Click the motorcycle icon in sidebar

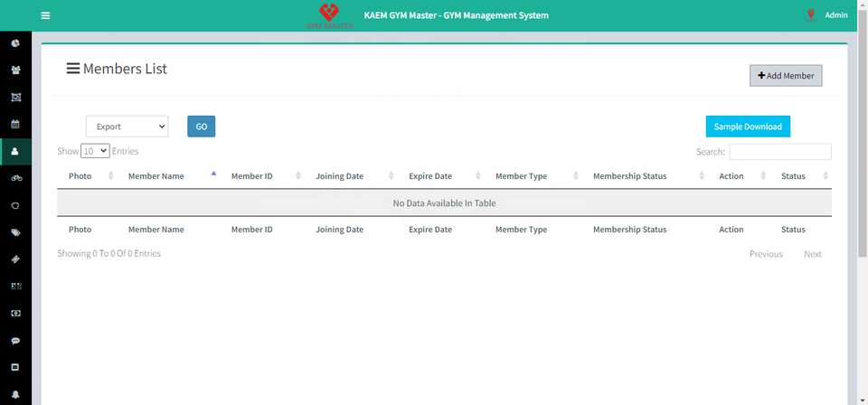(15, 178)
